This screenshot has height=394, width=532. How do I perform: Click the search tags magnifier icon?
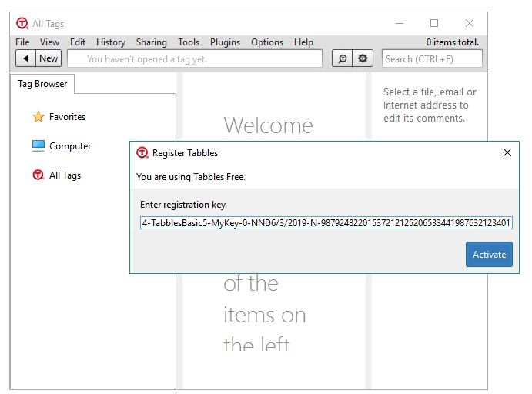pos(343,58)
